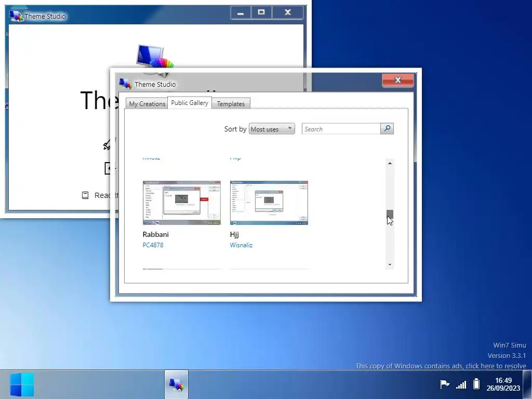Open the Rabbani theme thumbnail
The height and width of the screenshot is (399, 532).
[182, 203]
